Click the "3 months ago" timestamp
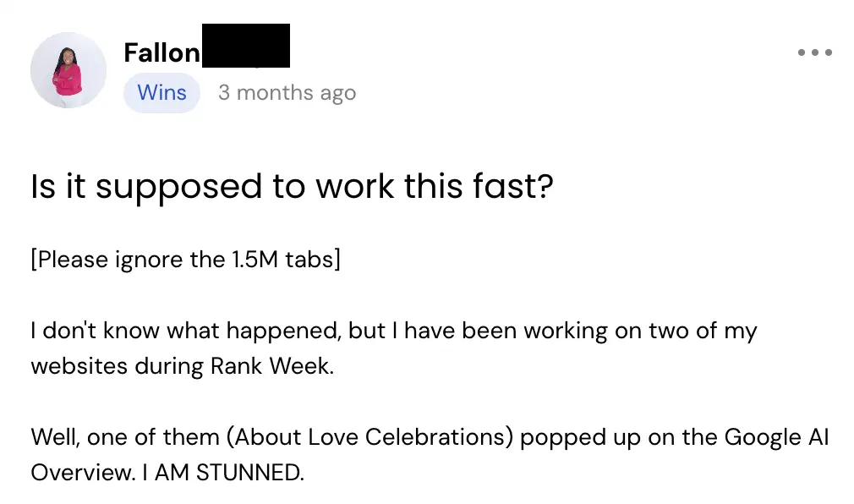 (287, 93)
